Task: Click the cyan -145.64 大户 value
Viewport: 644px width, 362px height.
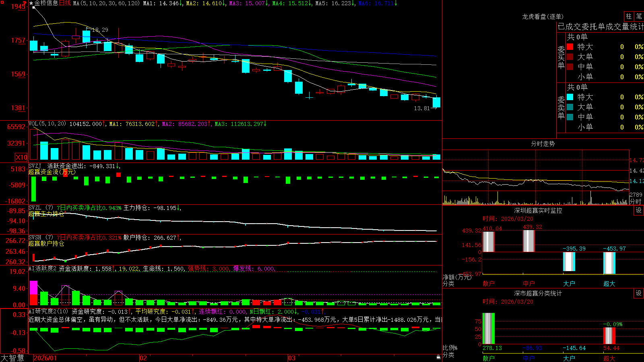Action: [574, 348]
